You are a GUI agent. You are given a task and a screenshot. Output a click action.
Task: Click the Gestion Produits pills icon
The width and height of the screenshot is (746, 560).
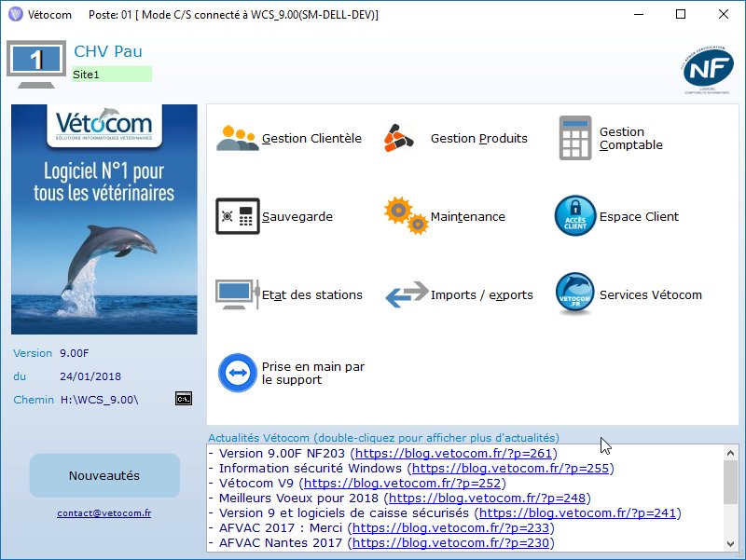click(x=398, y=138)
